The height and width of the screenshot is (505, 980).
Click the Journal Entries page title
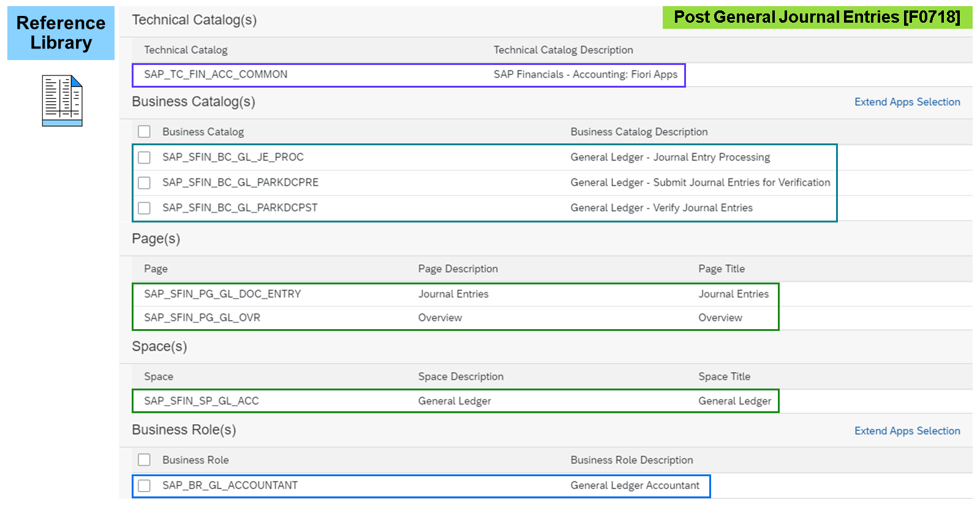pyautogui.click(x=733, y=294)
